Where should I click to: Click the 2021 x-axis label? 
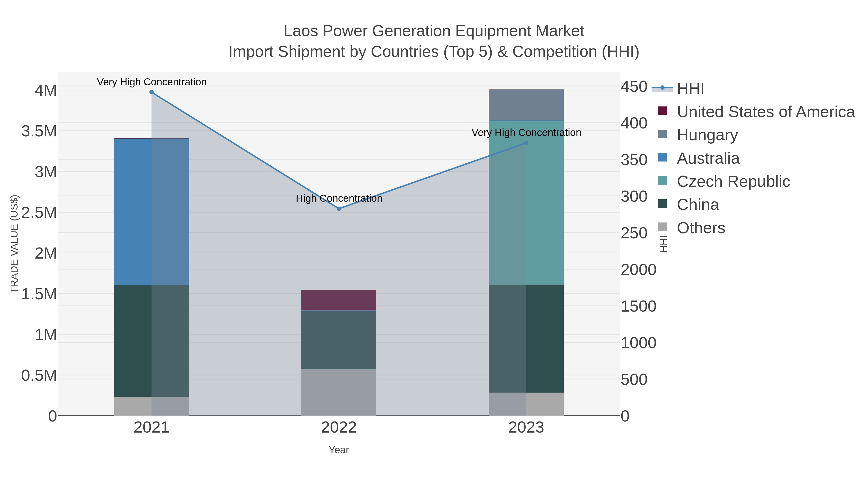click(152, 428)
